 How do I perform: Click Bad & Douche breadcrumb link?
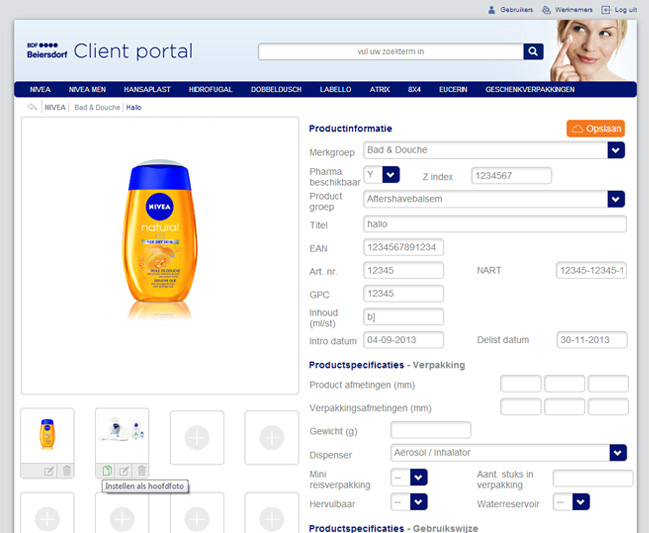97,108
